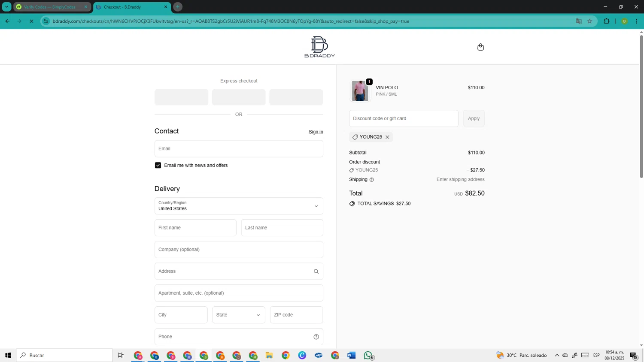
Task: View site information icon in address bar
Action: [x=46, y=21]
